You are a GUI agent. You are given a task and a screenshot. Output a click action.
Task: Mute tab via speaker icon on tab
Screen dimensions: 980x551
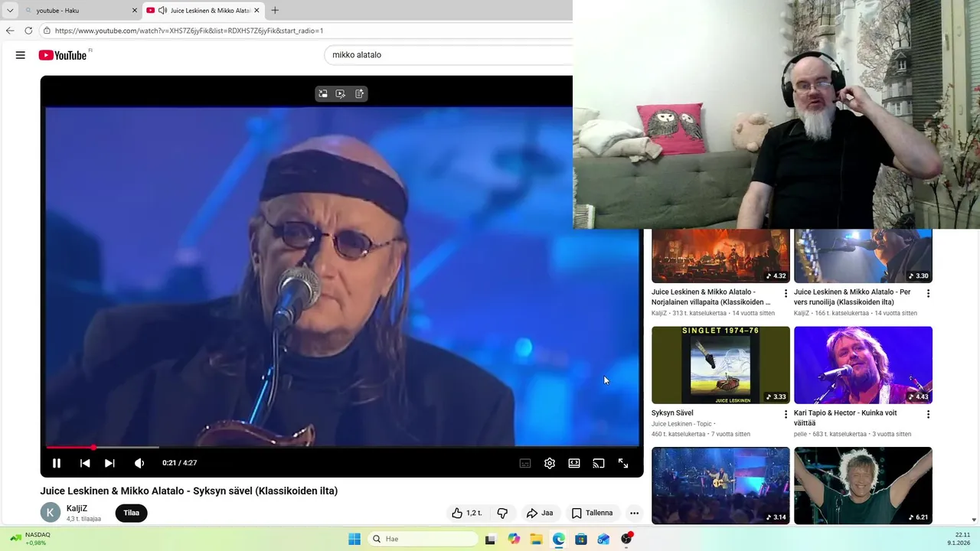coord(162,11)
